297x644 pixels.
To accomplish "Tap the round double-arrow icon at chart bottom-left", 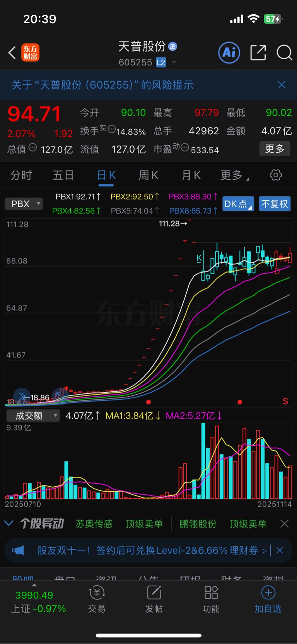I will (22, 397).
